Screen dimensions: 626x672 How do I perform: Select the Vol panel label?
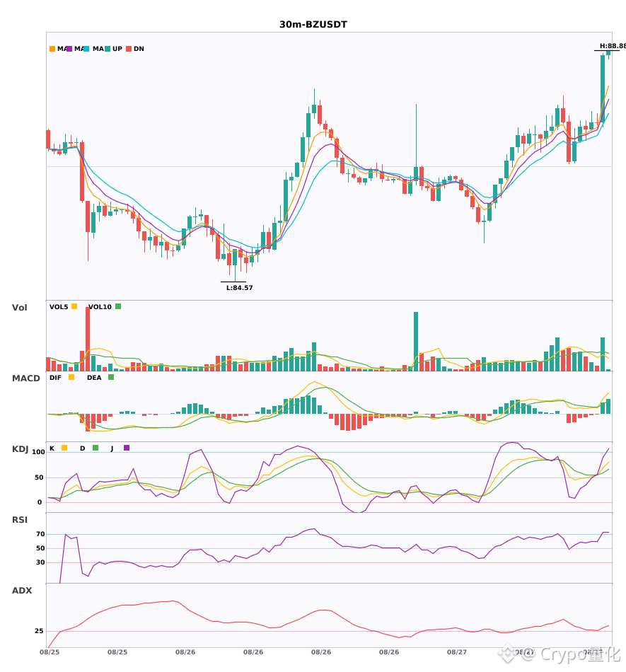point(19,308)
